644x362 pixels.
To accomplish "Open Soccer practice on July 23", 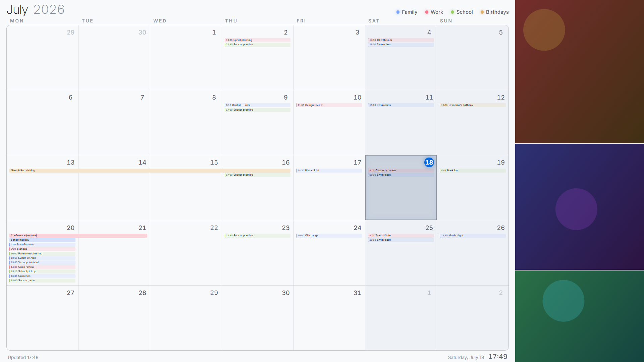I will (x=257, y=236).
